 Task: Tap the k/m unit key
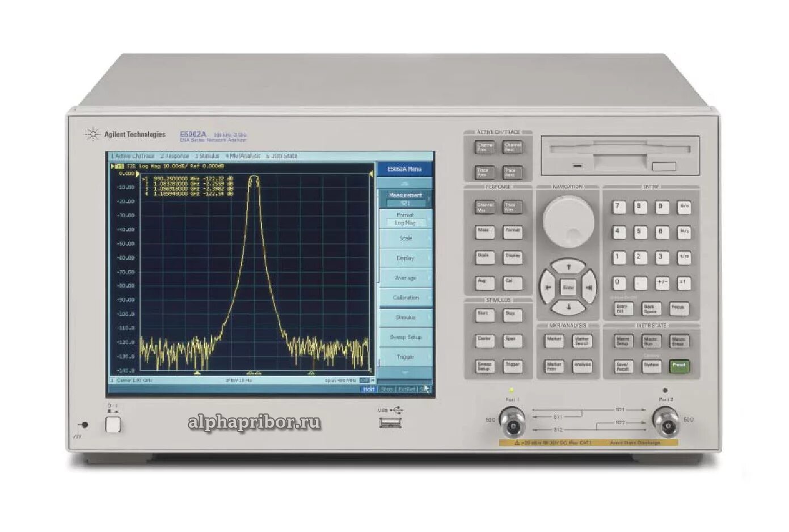click(684, 257)
